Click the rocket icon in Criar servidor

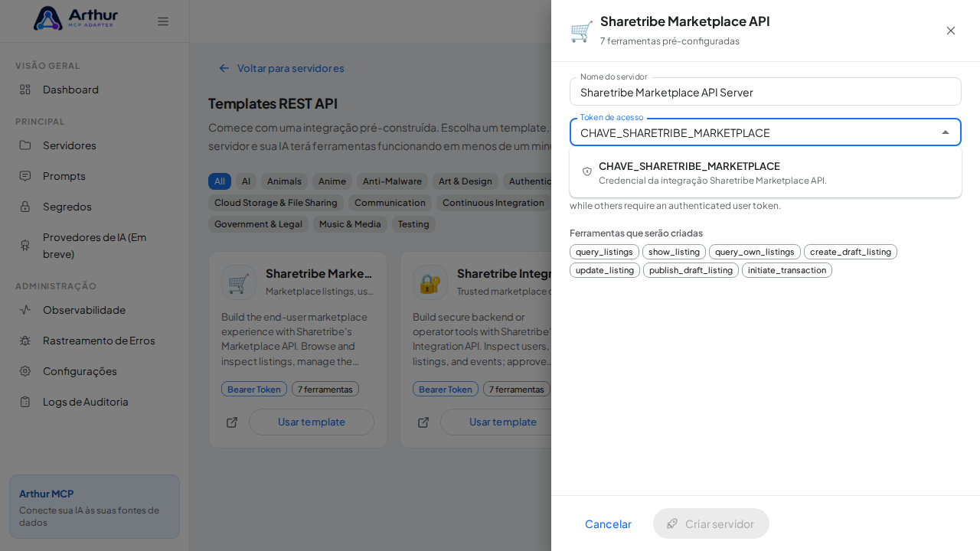coord(672,523)
